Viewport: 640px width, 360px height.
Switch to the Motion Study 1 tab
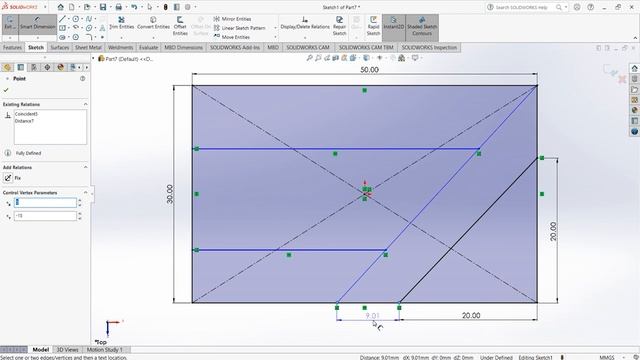pyautogui.click(x=104, y=349)
